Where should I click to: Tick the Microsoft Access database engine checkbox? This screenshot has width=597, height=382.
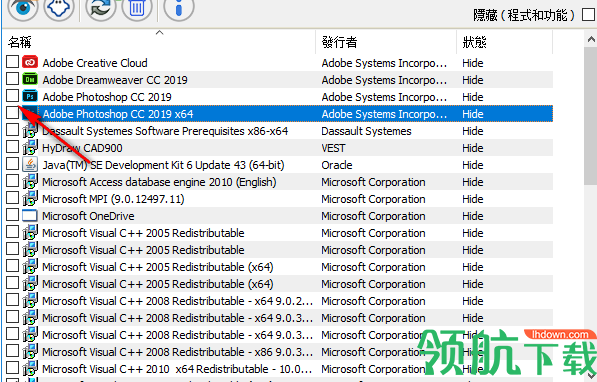(13, 181)
